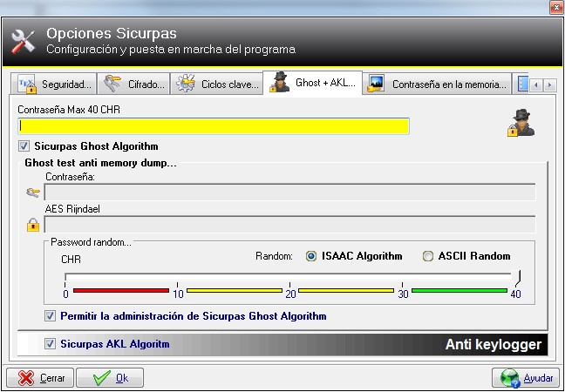
Task: Select the Ghost + AKL... tab
Action: point(312,83)
